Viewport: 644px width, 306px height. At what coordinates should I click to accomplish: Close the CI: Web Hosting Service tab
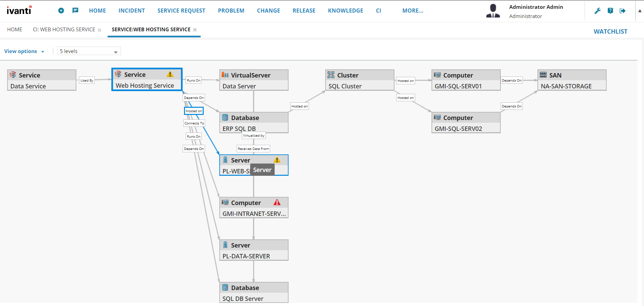point(99,30)
